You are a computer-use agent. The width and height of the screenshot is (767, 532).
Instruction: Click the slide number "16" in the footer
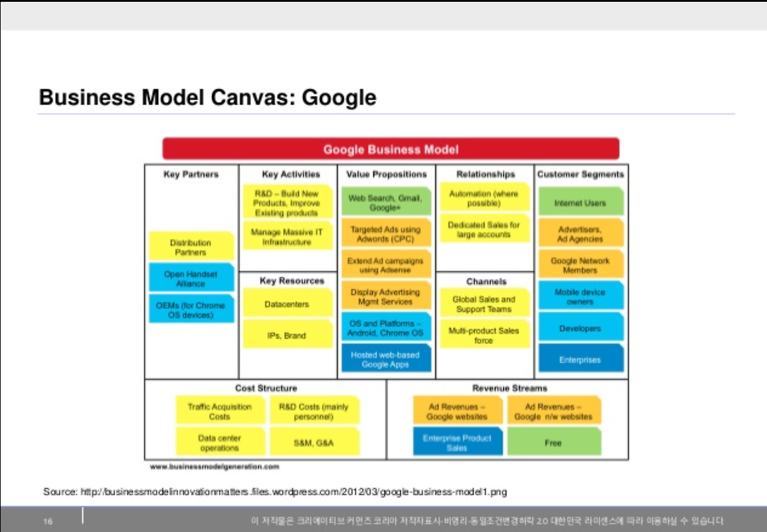(x=48, y=521)
